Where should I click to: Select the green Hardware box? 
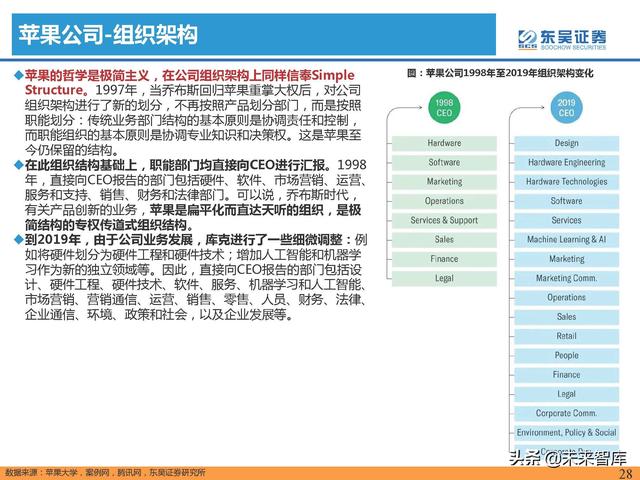444,143
